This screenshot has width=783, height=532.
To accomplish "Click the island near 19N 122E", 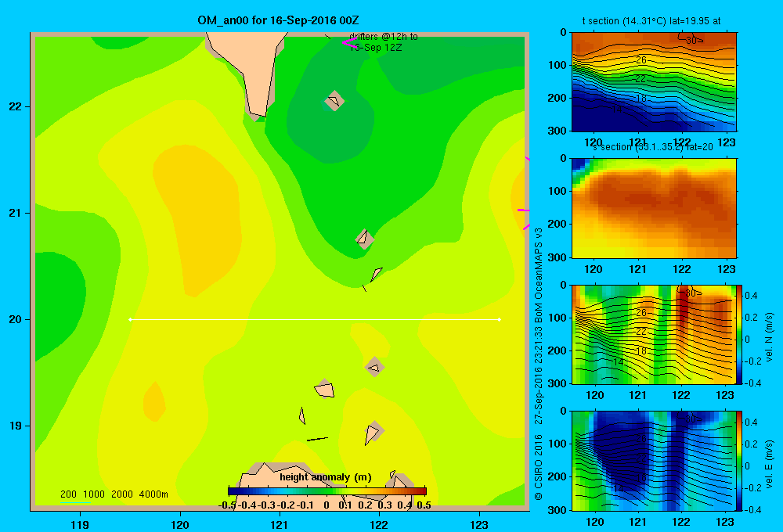I will [x=373, y=432].
